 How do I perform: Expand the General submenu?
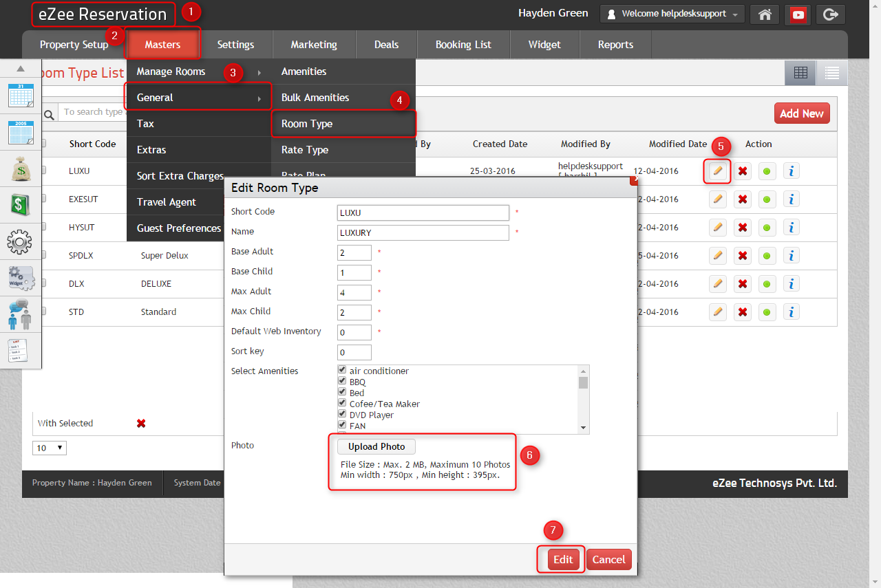[199, 98]
